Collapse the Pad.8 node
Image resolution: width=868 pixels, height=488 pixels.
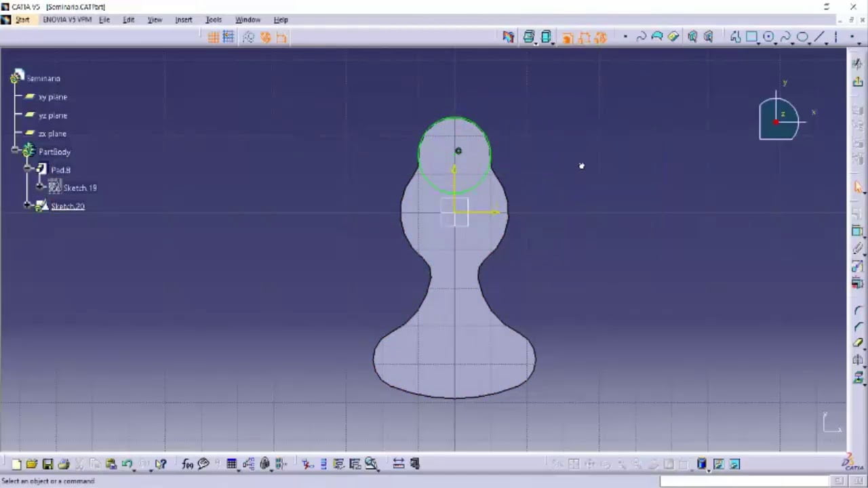pyautogui.click(x=27, y=167)
